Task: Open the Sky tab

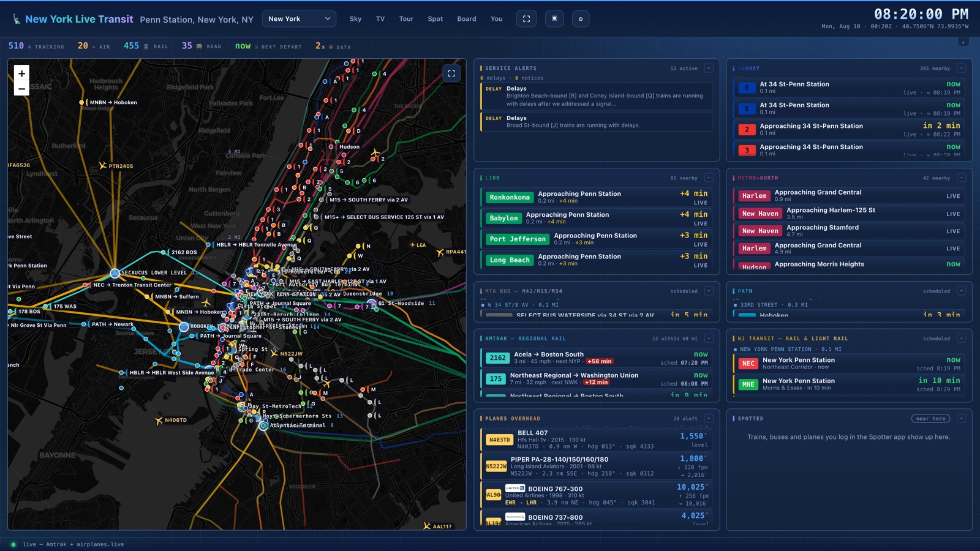Action: (355, 19)
